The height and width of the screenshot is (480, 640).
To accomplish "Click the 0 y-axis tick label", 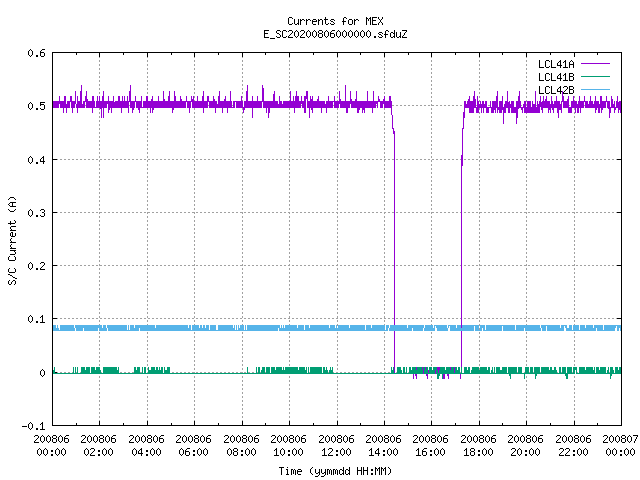I will click(42, 373).
